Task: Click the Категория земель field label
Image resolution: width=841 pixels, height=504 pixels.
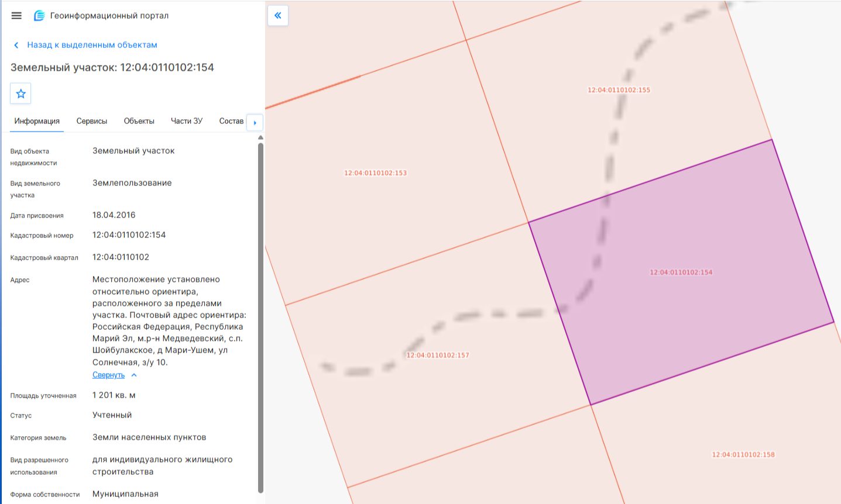Action: point(39,438)
